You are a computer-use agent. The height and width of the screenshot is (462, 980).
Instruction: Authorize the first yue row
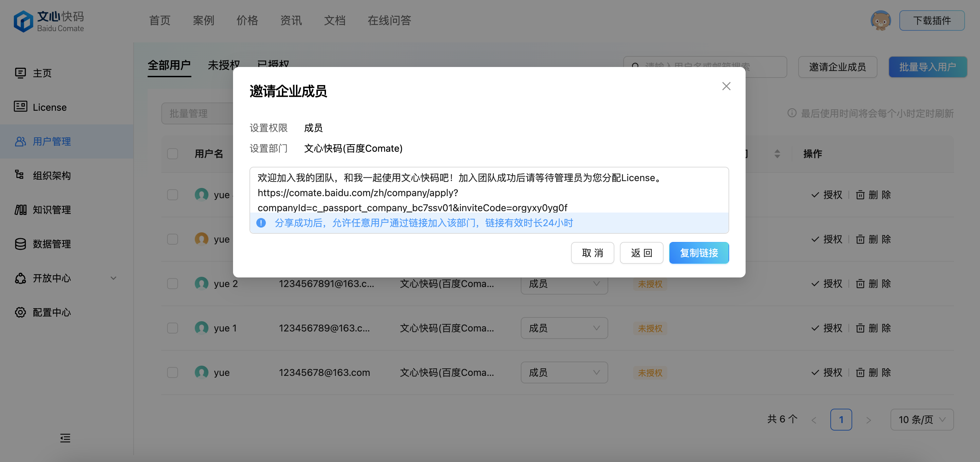click(x=827, y=195)
